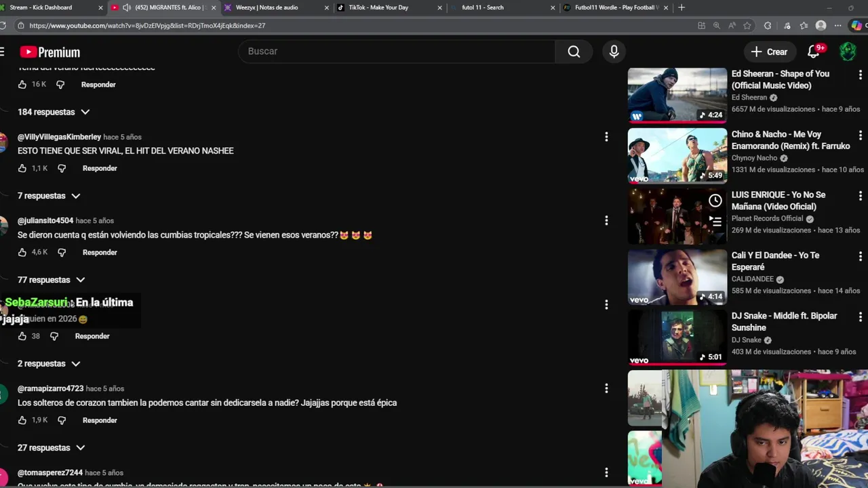The height and width of the screenshot is (488, 868).
Task: Open YouTube Premium home logo
Action: click(x=50, y=52)
